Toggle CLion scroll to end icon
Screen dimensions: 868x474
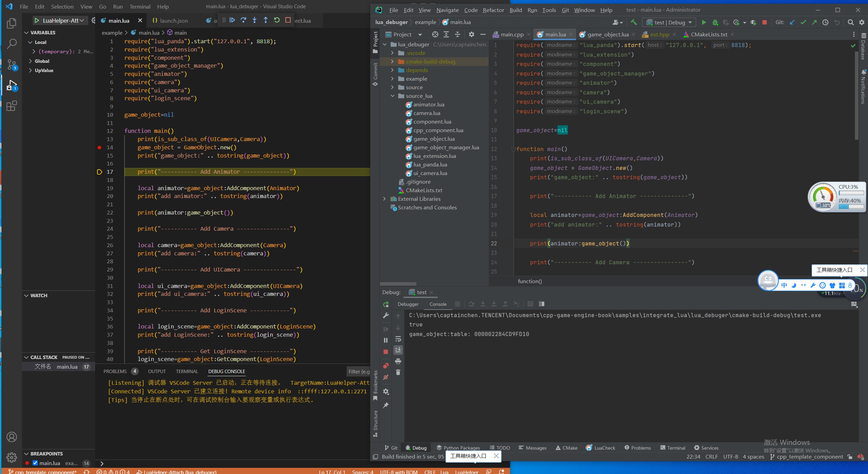pyautogui.click(x=398, y=350)
